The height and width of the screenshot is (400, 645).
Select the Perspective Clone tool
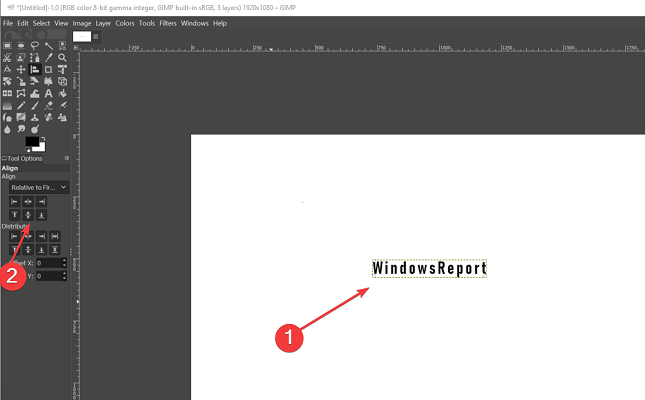click(x=62, y=118)
